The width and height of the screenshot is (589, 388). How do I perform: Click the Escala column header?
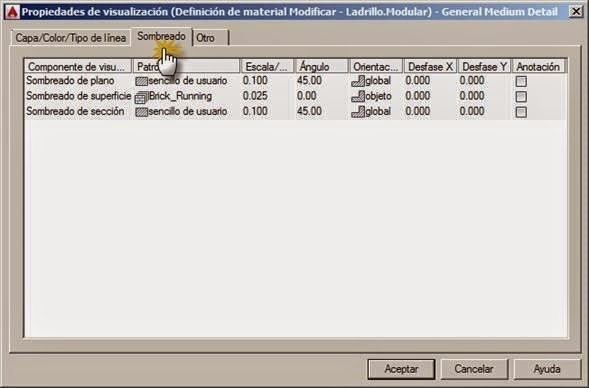click(267, 66)
